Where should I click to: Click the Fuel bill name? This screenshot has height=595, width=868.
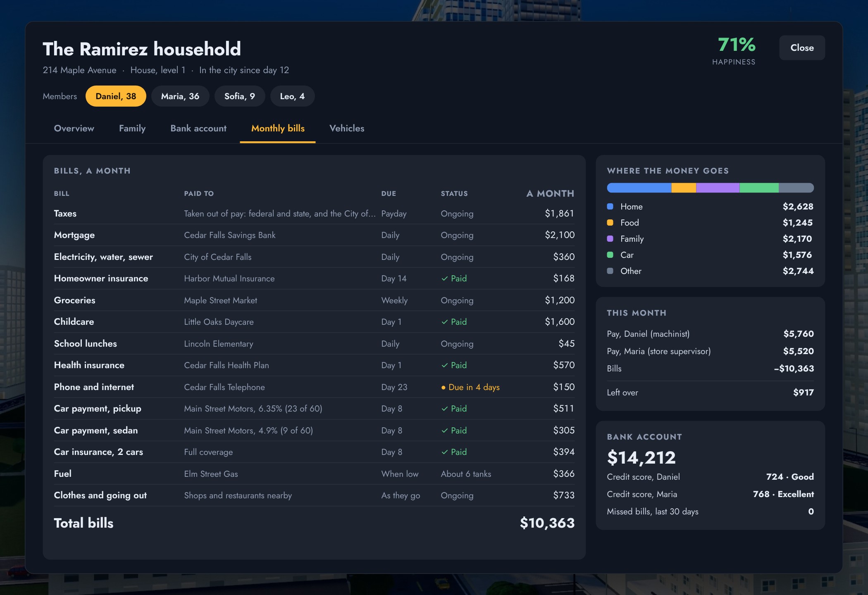(63, 474)
